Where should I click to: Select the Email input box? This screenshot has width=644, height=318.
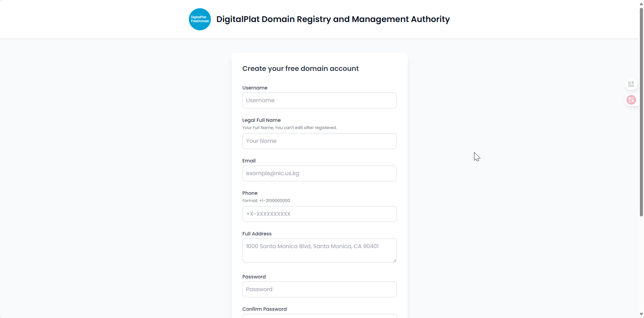pyautogui.click(x=319, y=173)
